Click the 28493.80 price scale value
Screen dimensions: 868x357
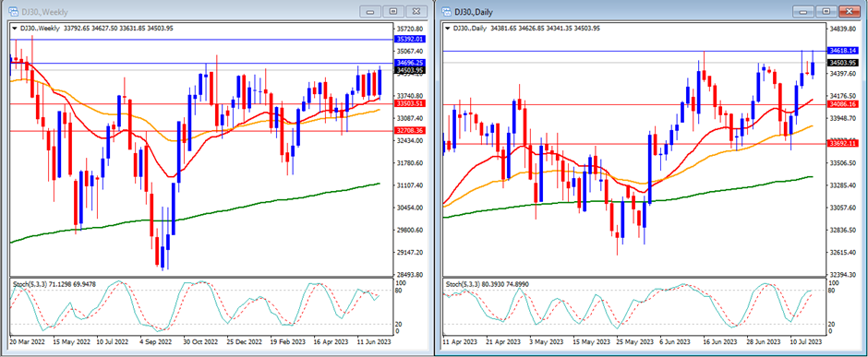click(x=410, y=275)
